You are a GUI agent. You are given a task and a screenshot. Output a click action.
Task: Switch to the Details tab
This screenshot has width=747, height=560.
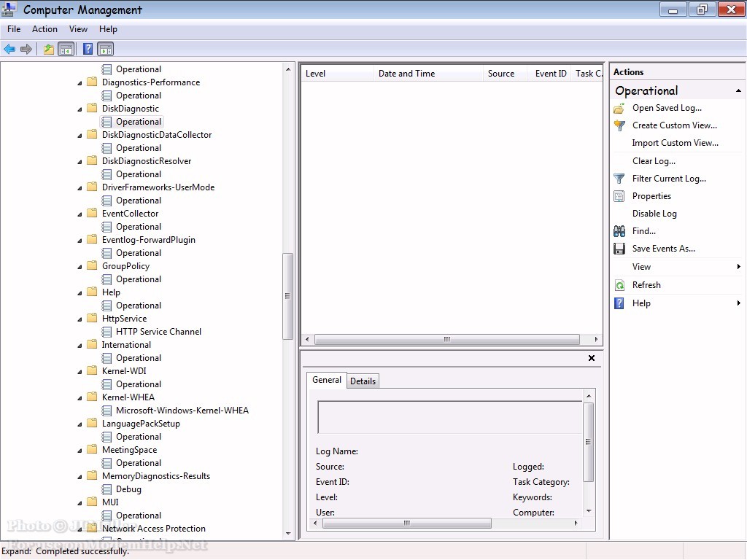(x=363, y=381)
